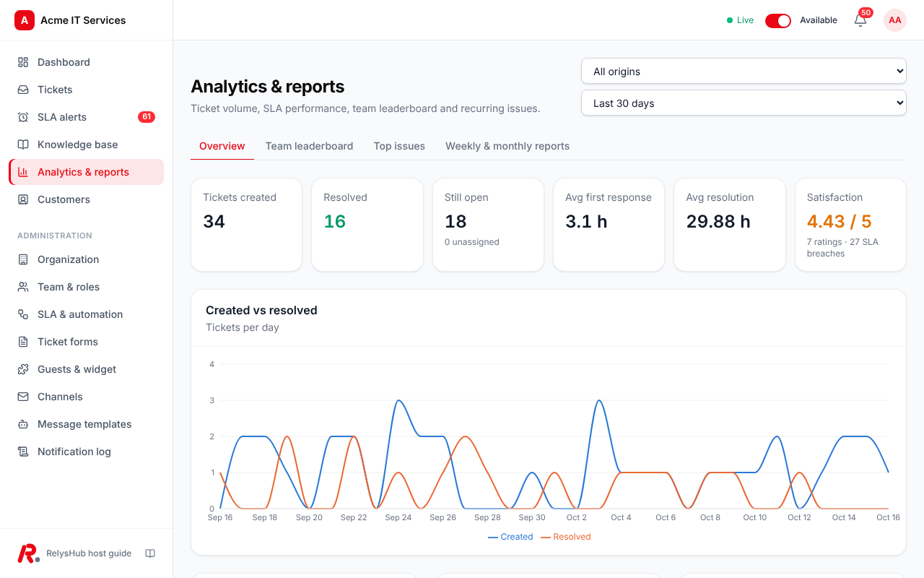Click the SLA alerts alarm clock icon
924x578 pixels.
click(23, 117)
